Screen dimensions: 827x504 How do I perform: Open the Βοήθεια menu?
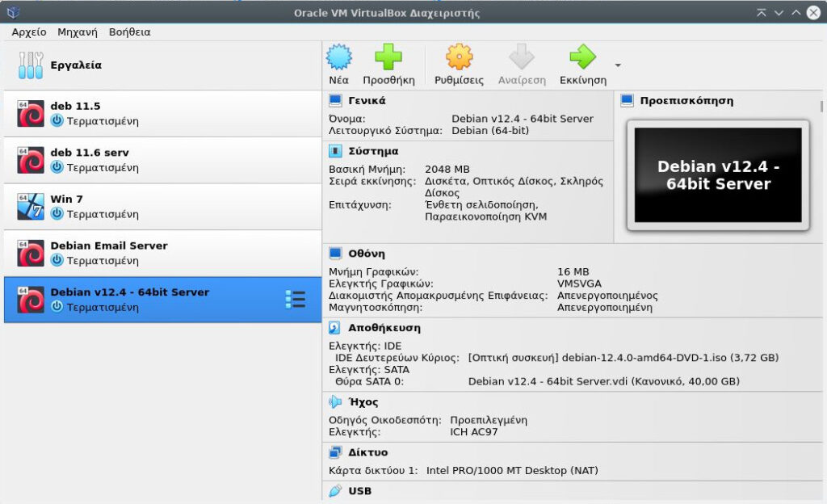(x=129, y=32)
